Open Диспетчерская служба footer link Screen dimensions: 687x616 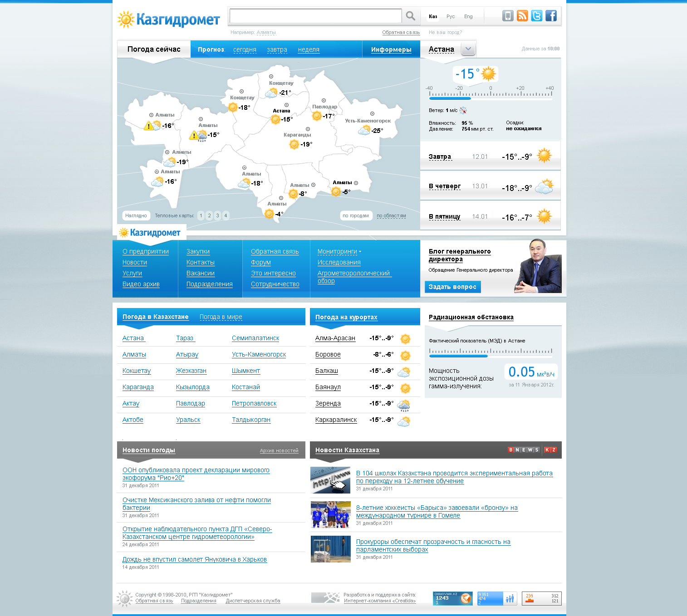coord(253,601)
